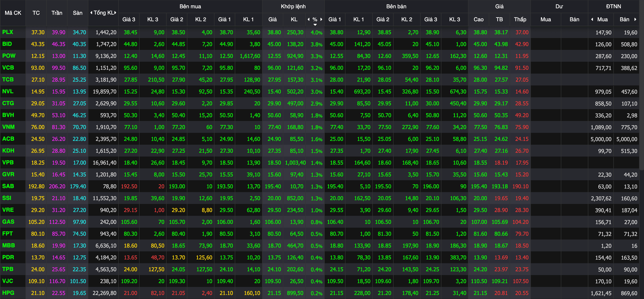Sort by the TC column header
The image size is (644, 299).
(36, 13)
